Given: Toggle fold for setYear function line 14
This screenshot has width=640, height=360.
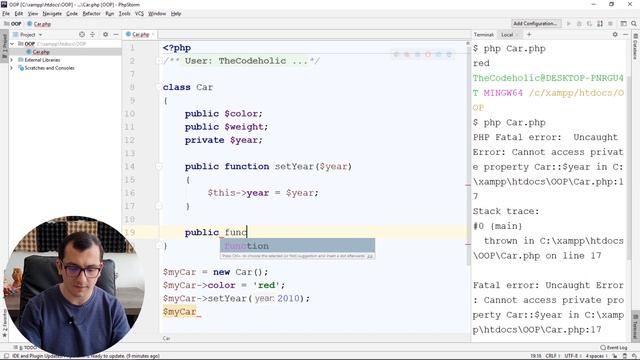Looking at the screenshot, I should tap(158, 166).
